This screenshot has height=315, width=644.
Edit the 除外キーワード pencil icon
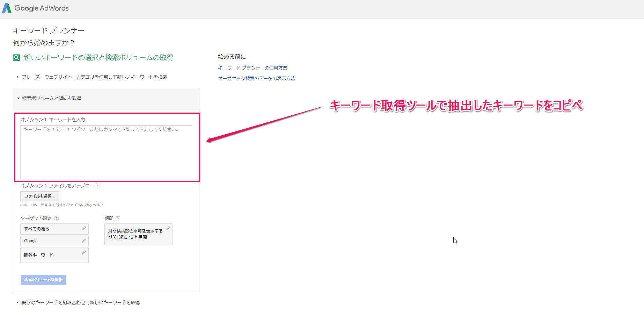[83, 252]
